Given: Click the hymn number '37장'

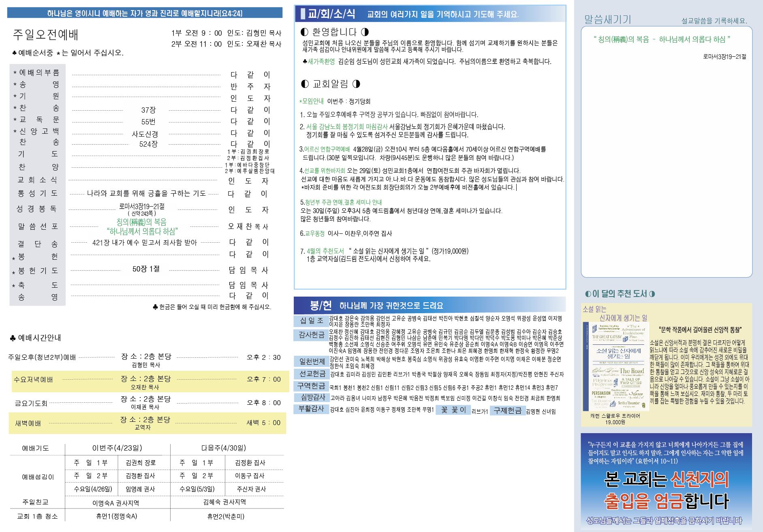Looking at the screenshot, I should click(149, 110).
